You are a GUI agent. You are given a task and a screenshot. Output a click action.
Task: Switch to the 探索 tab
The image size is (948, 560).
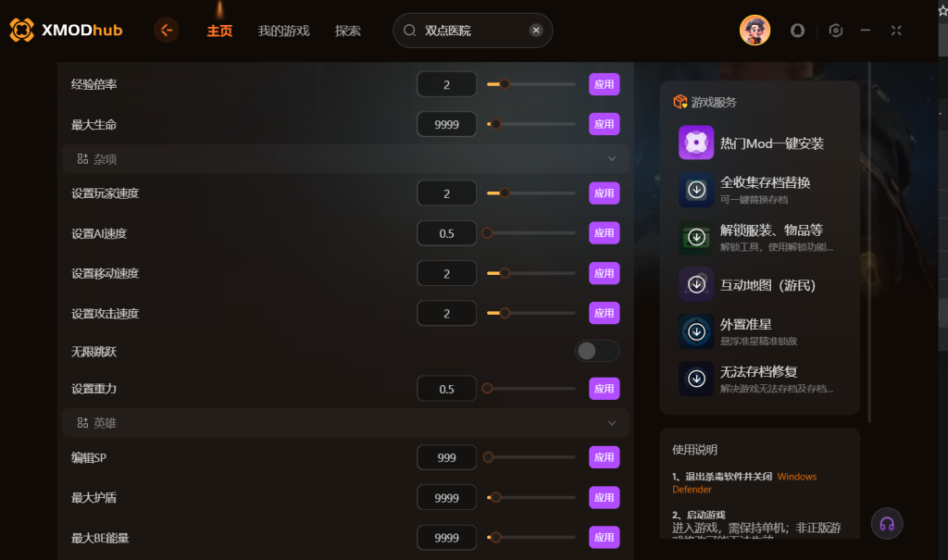pos(348,31)
